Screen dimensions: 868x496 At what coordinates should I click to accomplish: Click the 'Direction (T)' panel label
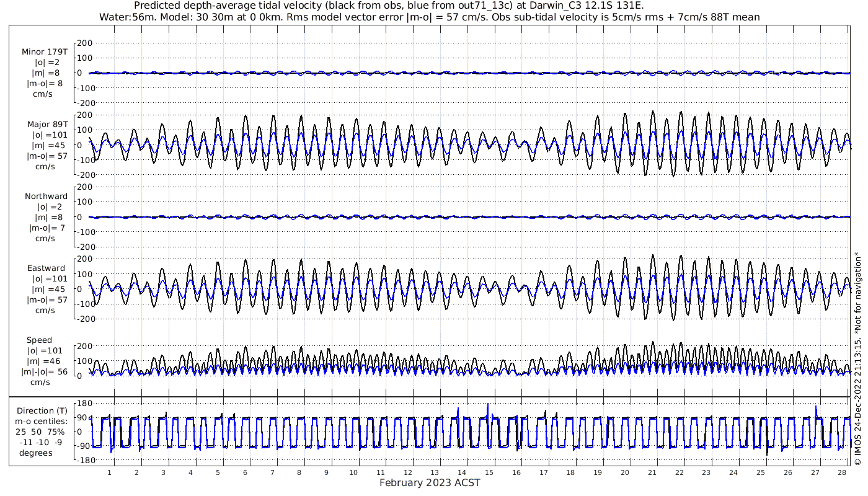click(x=42, y=411)
